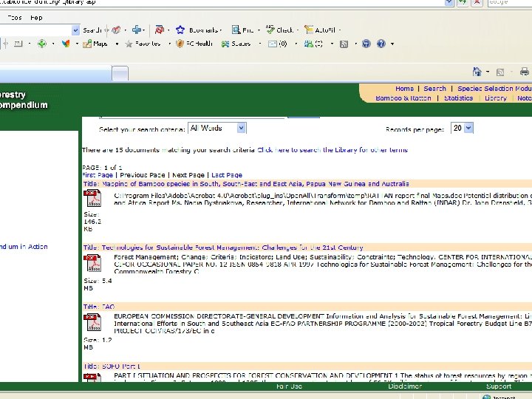Go to Last Page of results
Image resolution: width=532 pixels, height=399 pixels.
tap(227, 175)
